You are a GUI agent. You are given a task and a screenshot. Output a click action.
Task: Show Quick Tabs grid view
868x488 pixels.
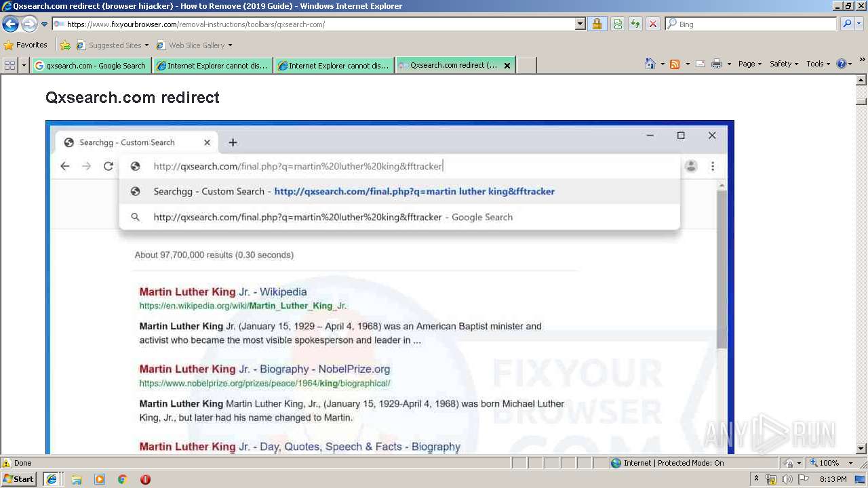point(9,65)
